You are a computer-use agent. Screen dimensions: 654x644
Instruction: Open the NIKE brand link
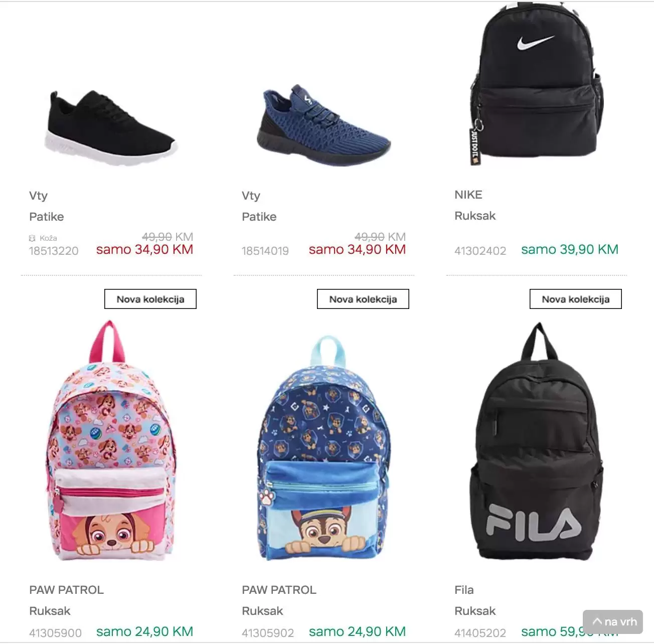468,195
